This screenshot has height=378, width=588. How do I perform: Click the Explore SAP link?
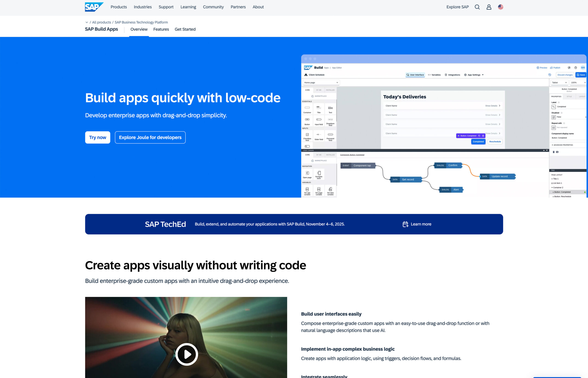[x=457, y=7]
